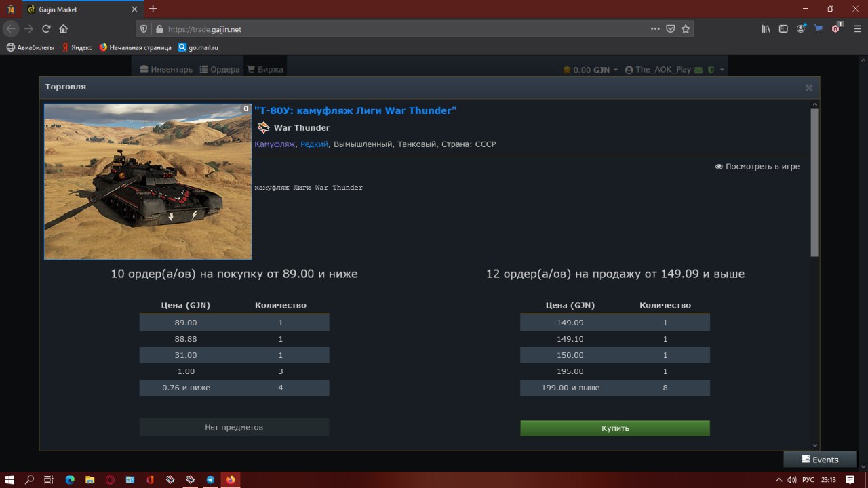Go back to the previous page
Image resolution: width=868 pixels, height=488 pixels.
tap(11, 29)
